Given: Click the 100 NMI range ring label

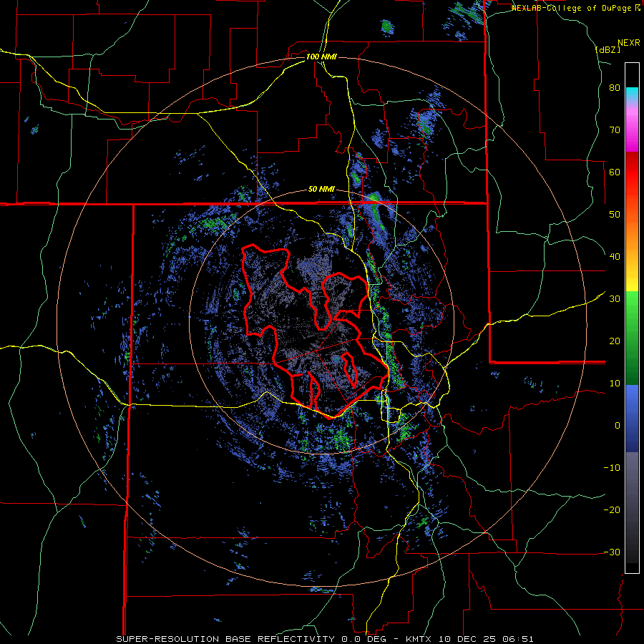Looking at the screenshot, I should tap(321, 57).
